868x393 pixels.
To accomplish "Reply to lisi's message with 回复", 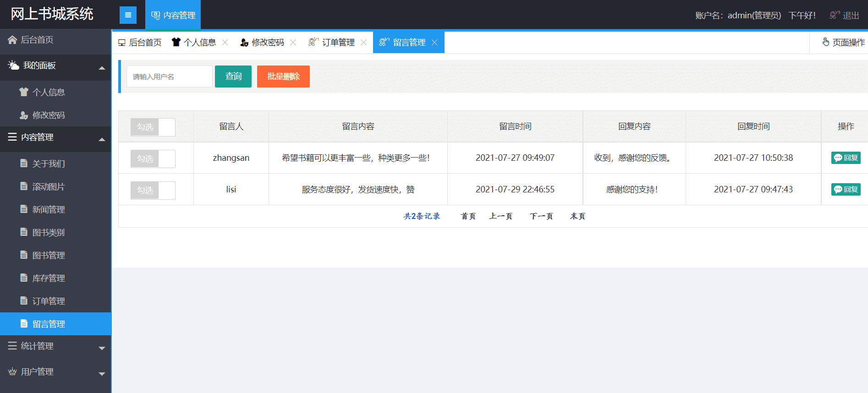I will tap(846, 190).
